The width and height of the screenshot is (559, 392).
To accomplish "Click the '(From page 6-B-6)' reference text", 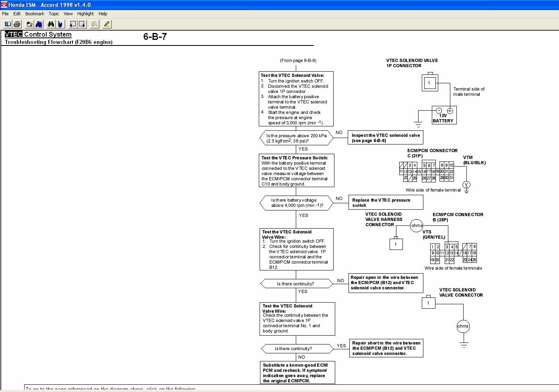I will click(x=298, y=60).
